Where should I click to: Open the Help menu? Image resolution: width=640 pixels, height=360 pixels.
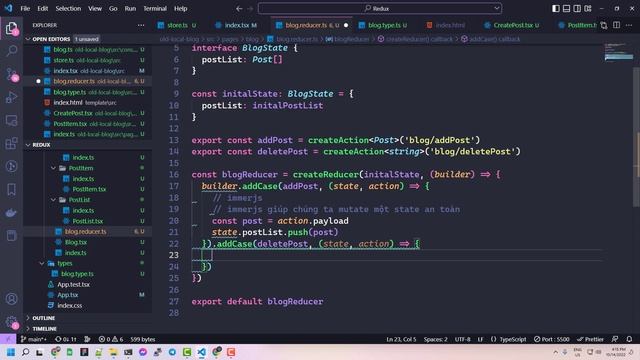click(x=180, y=8)
